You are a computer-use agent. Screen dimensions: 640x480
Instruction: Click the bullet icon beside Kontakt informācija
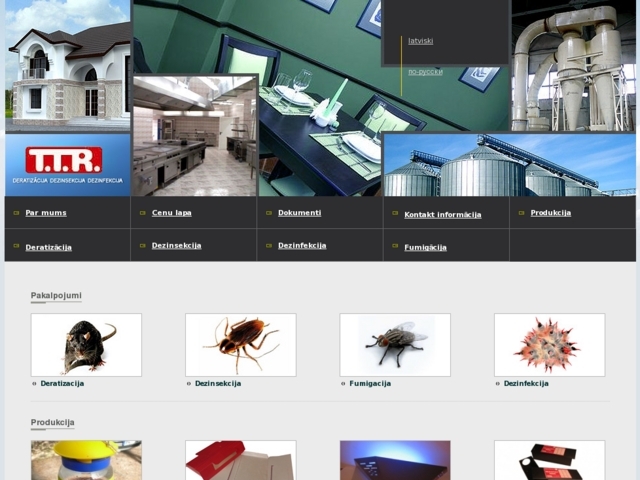coord(395,213)
